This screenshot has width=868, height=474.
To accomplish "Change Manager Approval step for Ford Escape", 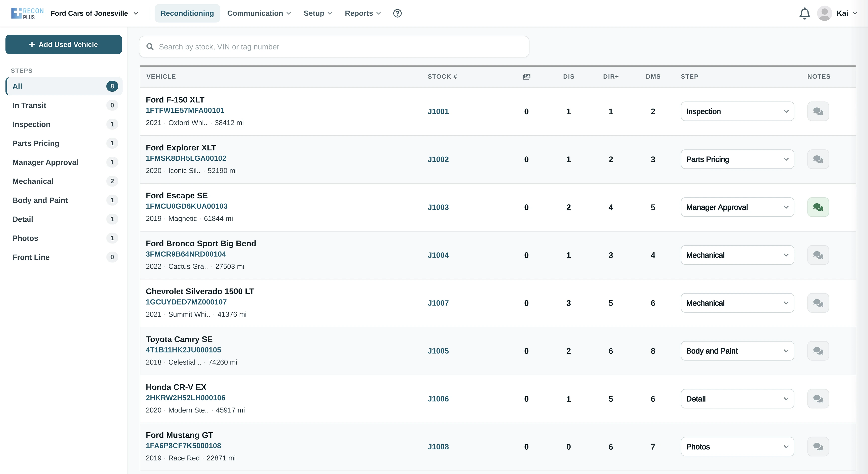I will click(x=737, y=207).
